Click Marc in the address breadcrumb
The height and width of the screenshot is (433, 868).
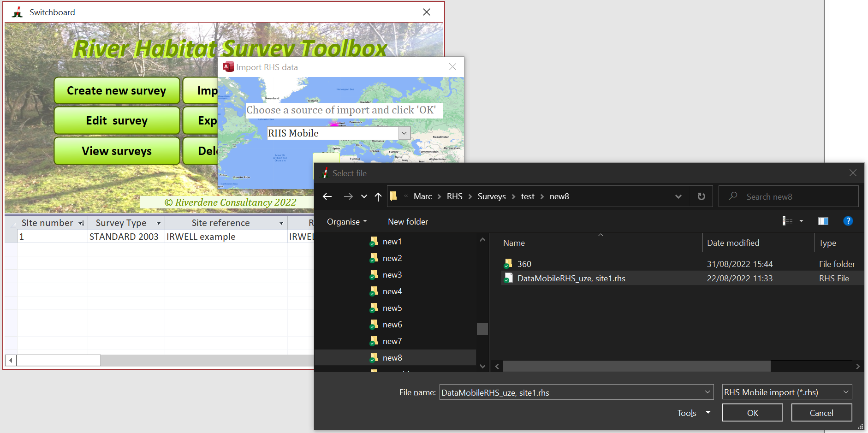tap(422, 196)
